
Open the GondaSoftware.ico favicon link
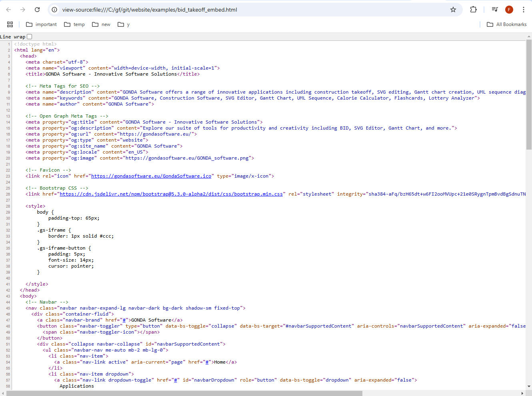151,176
